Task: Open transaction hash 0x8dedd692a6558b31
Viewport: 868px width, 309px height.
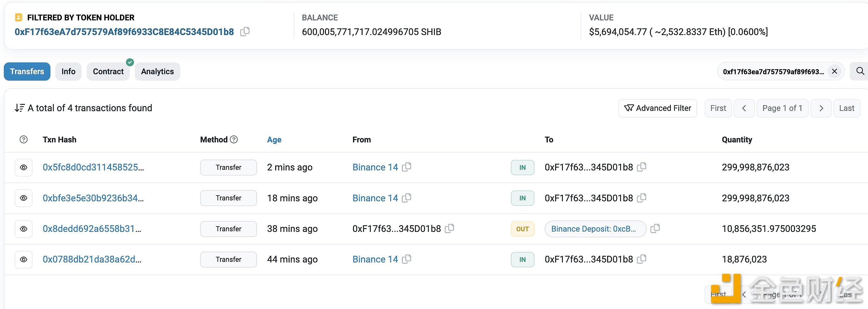Action: point(92,228)
